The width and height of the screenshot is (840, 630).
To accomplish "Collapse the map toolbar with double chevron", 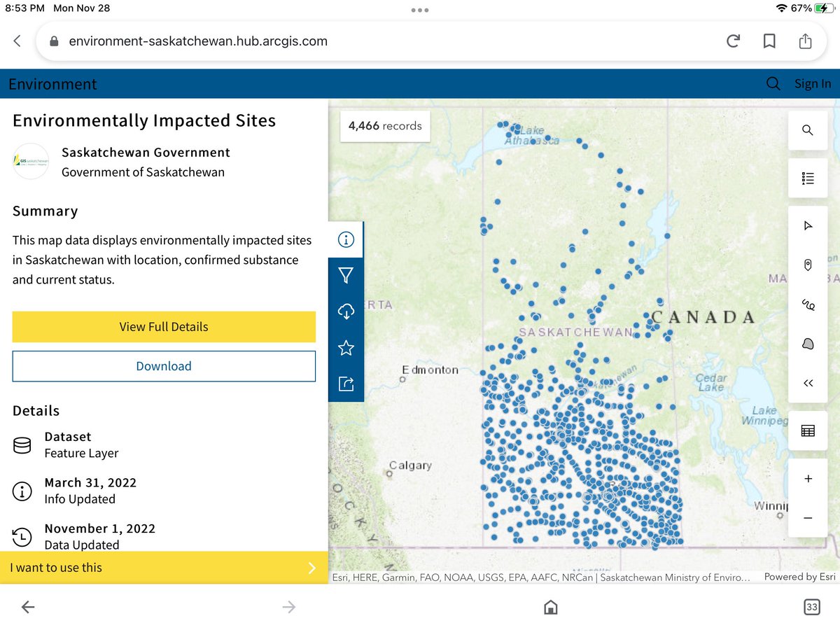I will coord(808,383).
